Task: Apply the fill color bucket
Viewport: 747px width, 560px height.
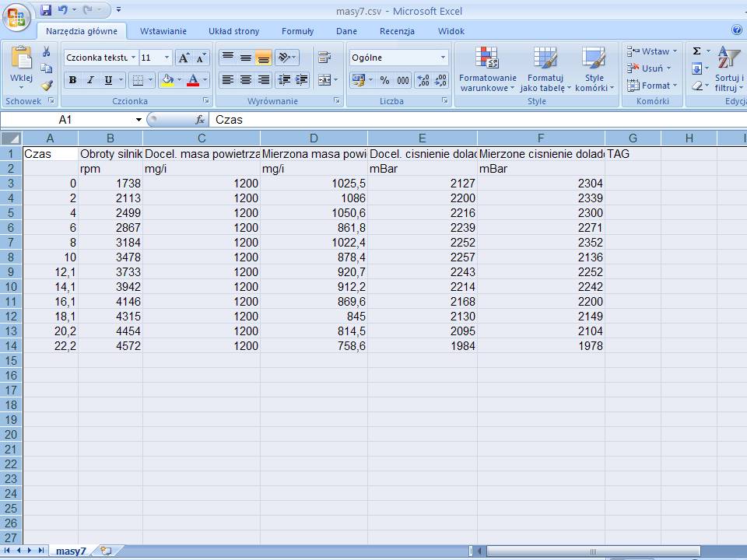Action: [x=168, y=80]
